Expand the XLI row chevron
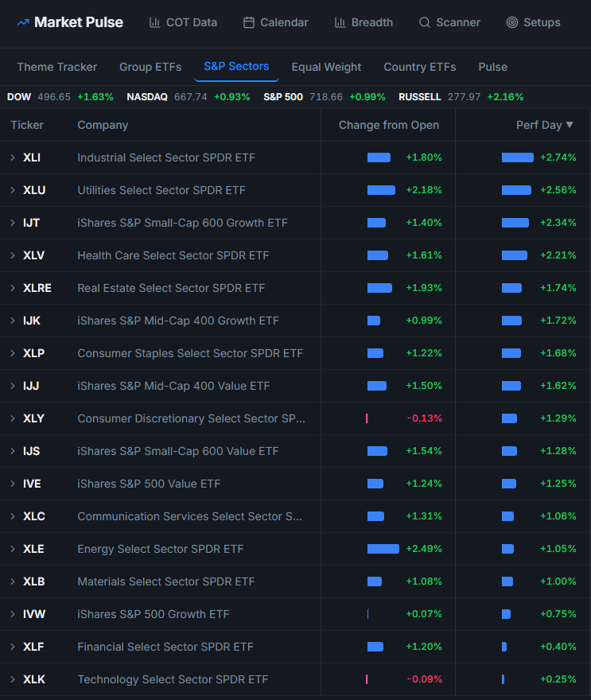 point(13,157)
